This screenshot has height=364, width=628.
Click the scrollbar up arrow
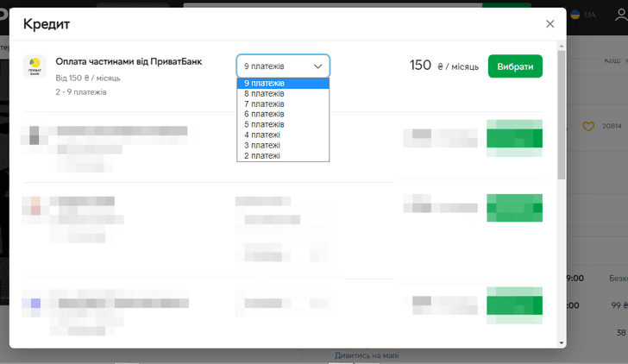tap(561, 46)
